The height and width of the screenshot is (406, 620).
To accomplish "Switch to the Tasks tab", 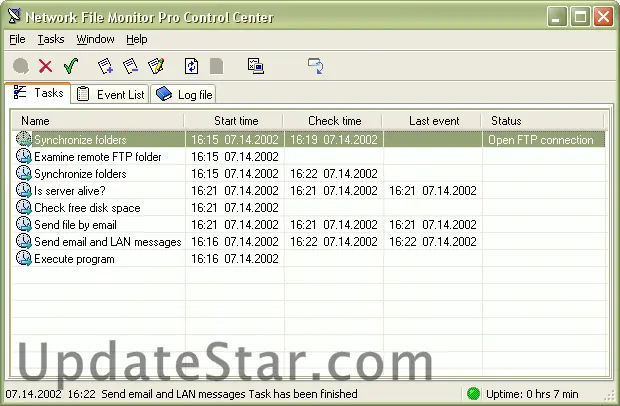I will click(38, 93).
